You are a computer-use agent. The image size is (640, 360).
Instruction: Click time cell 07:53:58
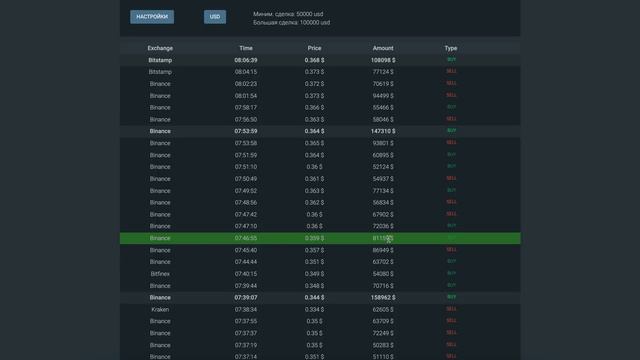246,143
